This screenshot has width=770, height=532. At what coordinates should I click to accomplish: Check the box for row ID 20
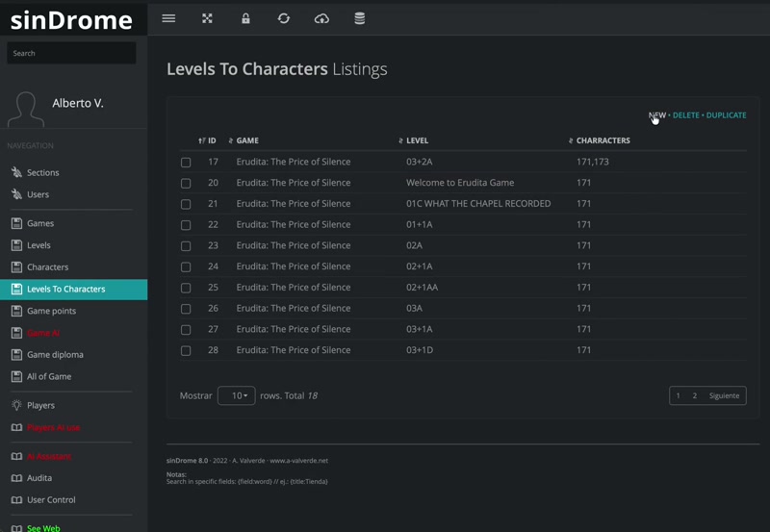click(186, 183)
